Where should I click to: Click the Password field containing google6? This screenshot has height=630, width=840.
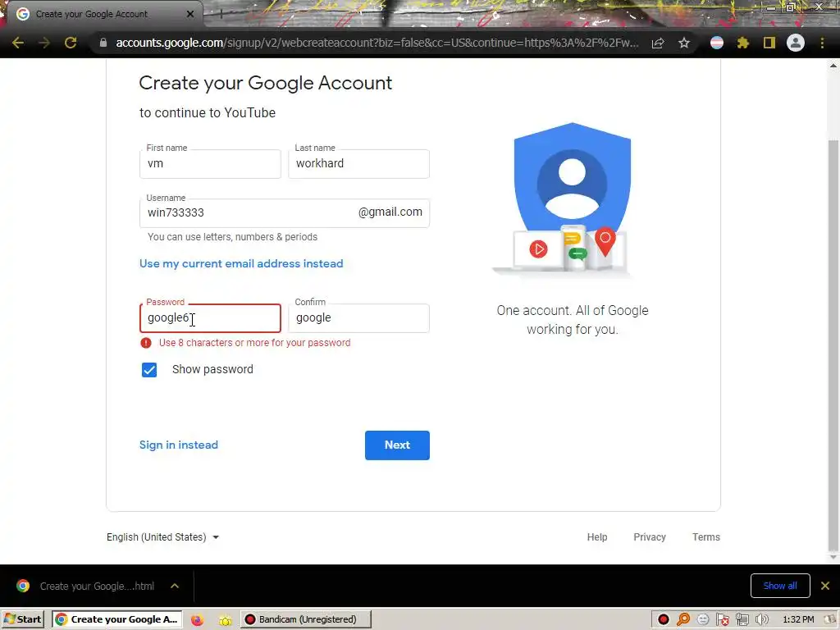pos(210,318)
